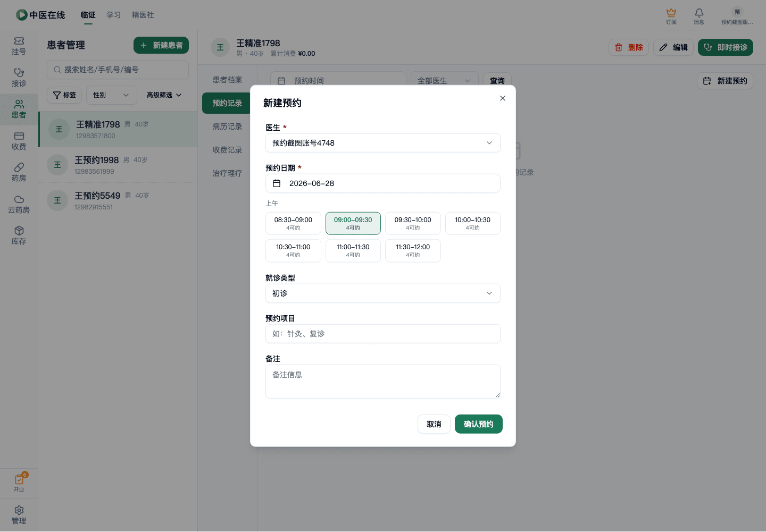Open the 订阅 crown icon

coord(671,16)
